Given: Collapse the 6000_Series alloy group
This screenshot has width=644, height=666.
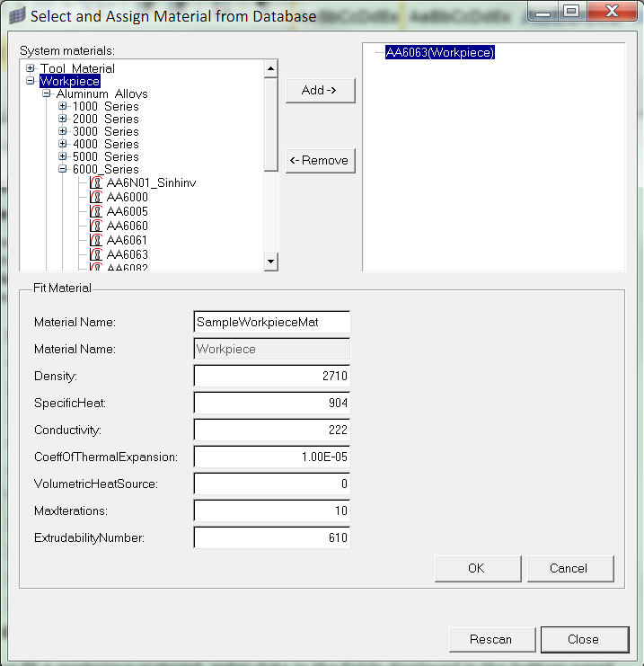Looking at the screenshot, I should point(63,169).
